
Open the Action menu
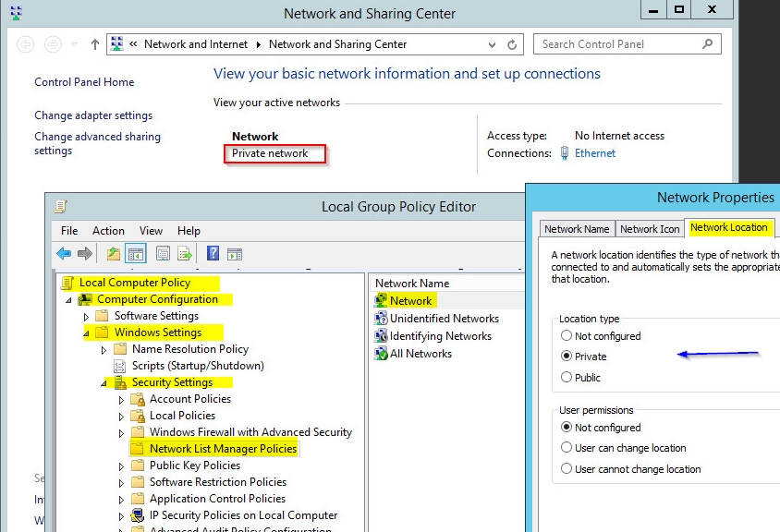108,231
